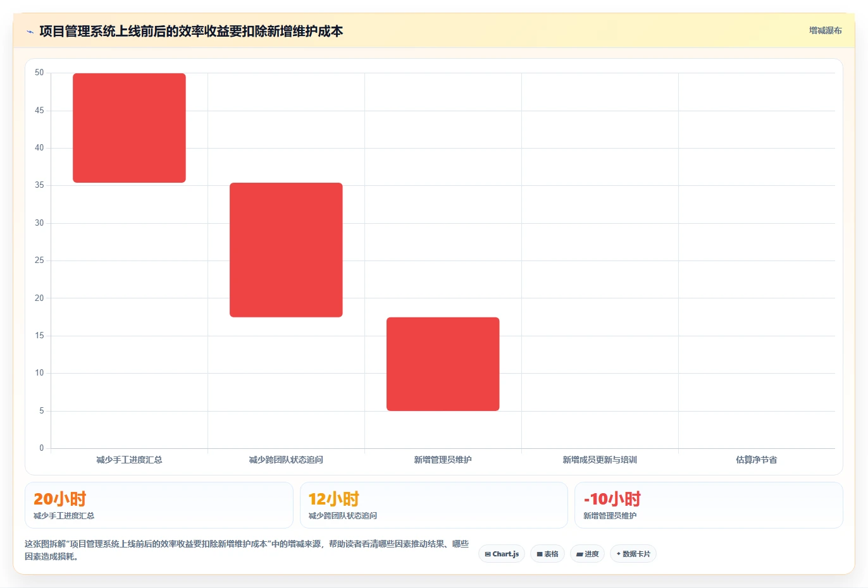This screenshot has height=588, width=868.
Task: Click the 20小时 data card
Action: 159,505
